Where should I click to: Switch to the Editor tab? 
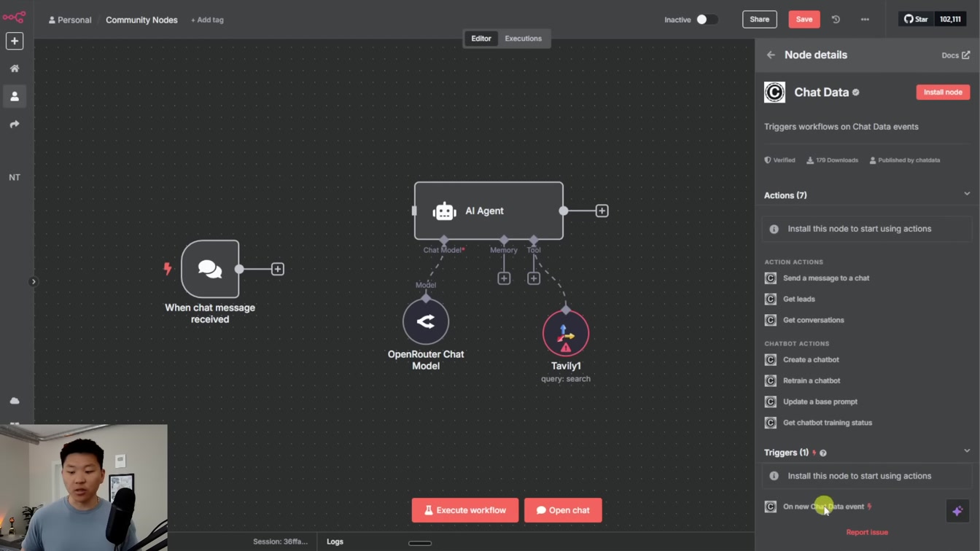coord(481,39)
